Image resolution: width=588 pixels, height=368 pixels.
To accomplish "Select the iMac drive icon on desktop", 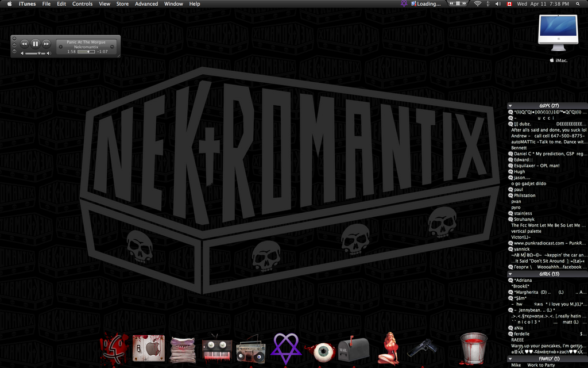I will (558, 33).
